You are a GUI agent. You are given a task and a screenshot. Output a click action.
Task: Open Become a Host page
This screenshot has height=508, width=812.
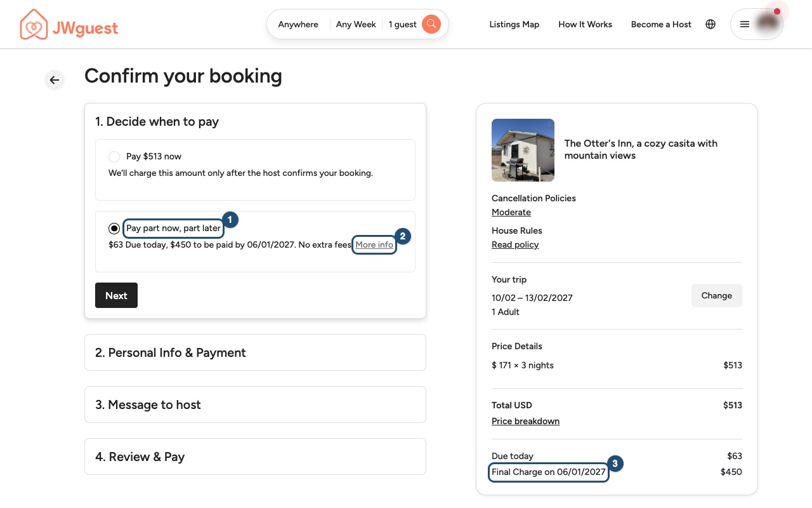(661, 24)
